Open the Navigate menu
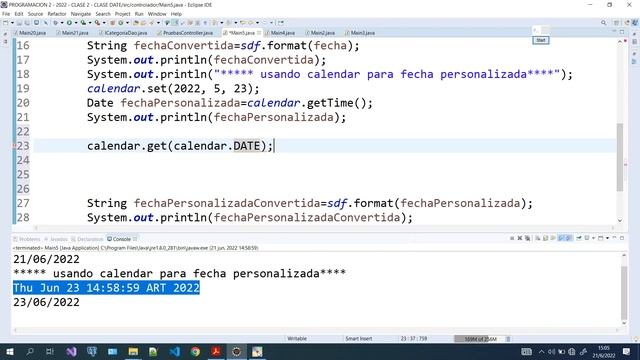 [x=81, y=14]
